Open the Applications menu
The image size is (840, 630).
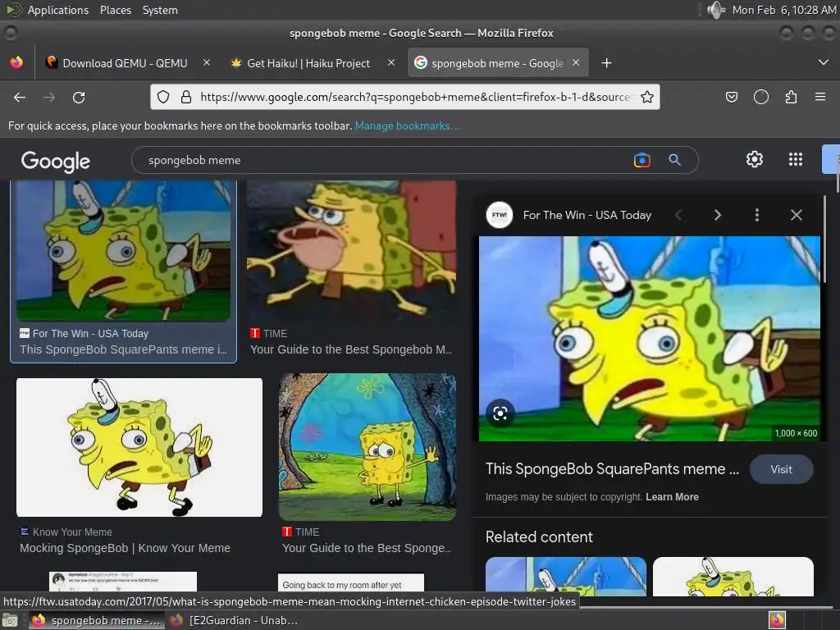coord(58,10)
